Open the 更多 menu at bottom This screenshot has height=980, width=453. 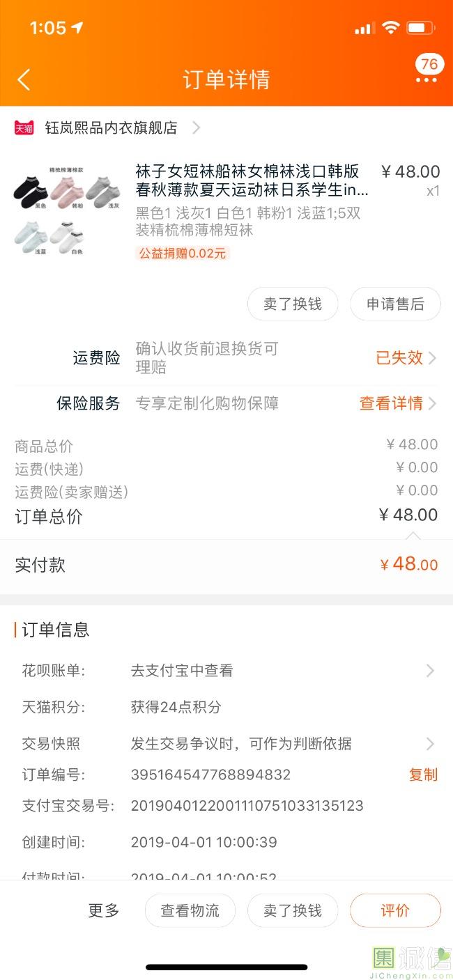tap(104, 910)
